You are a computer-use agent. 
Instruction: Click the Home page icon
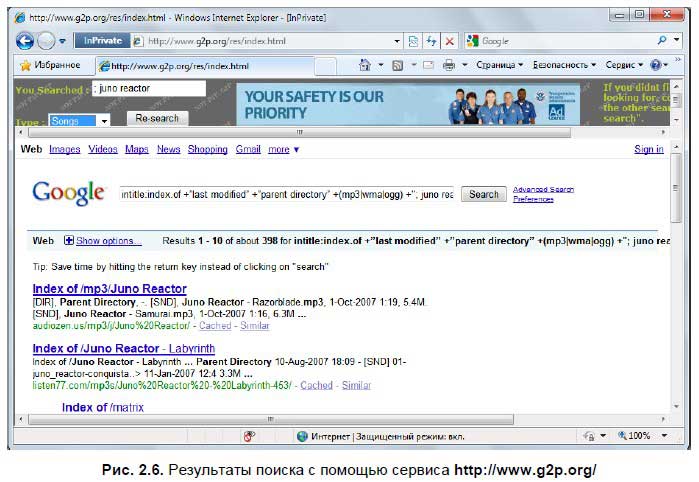click(x=365, y=65)
